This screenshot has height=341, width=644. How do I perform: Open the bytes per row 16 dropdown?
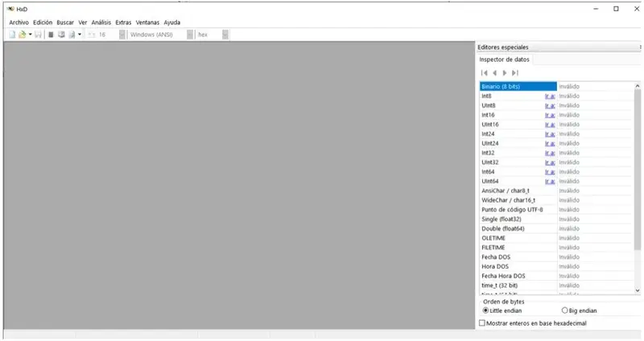[x=122, y=35]
